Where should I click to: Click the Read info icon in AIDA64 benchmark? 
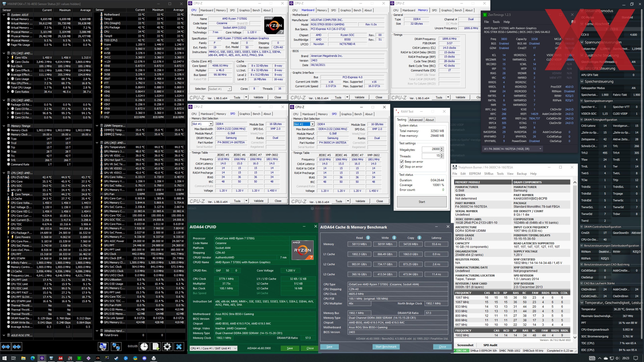click(x=368, y=238)
